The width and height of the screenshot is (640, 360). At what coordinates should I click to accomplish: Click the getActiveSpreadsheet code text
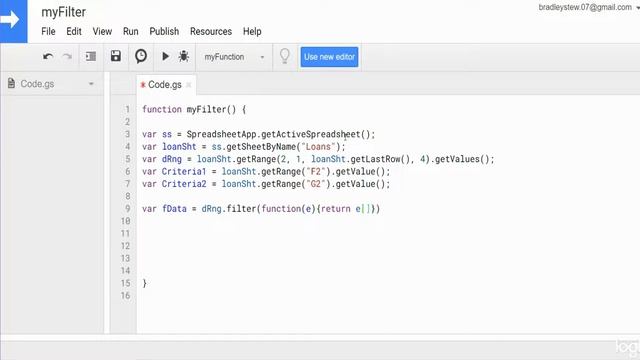tap(311, 134)
